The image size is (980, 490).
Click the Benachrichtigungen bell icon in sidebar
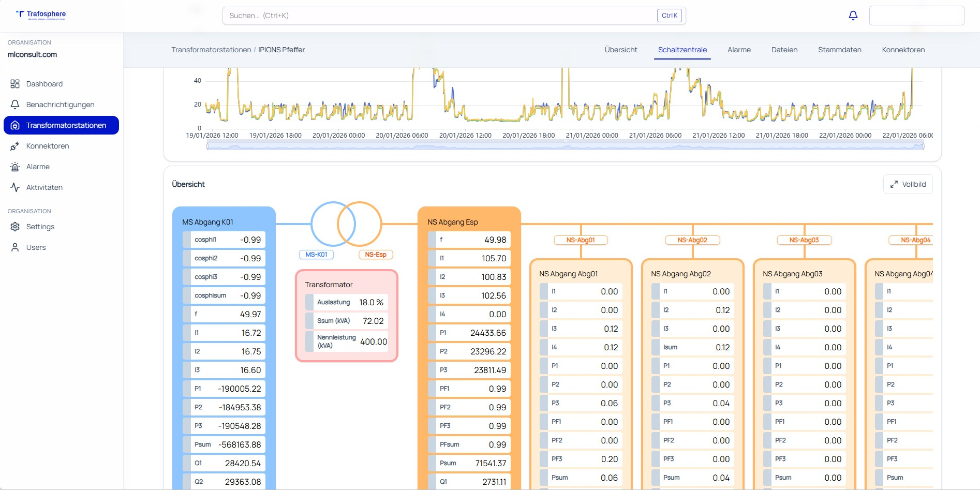pos(15,105)
